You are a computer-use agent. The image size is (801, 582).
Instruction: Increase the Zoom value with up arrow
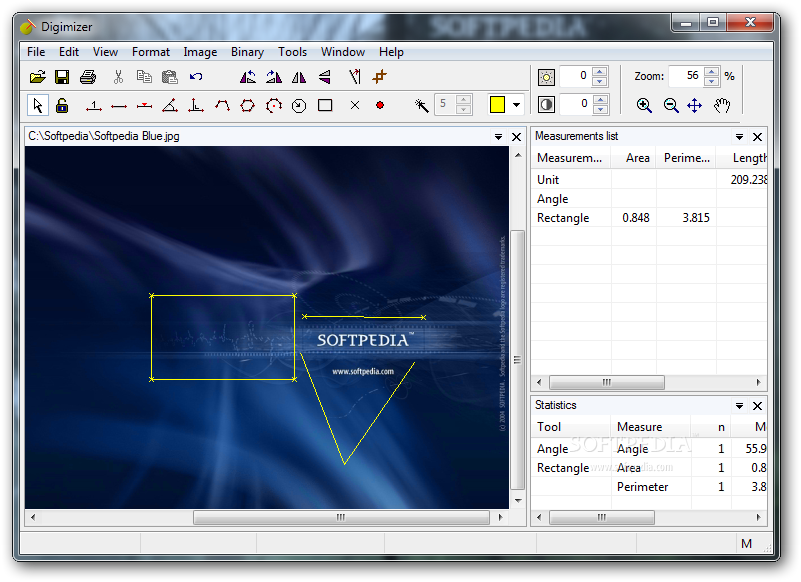pyautogui.click(x=711, y=72)
